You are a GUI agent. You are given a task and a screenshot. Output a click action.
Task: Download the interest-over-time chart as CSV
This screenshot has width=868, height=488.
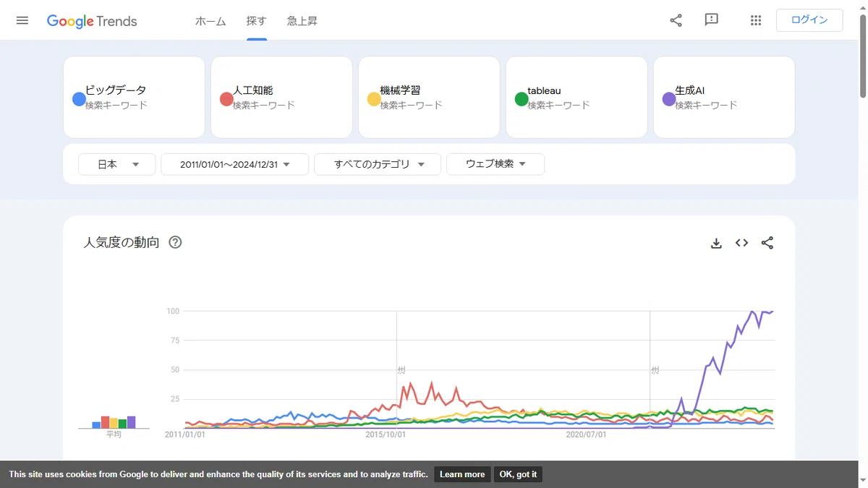click(716, 243)
